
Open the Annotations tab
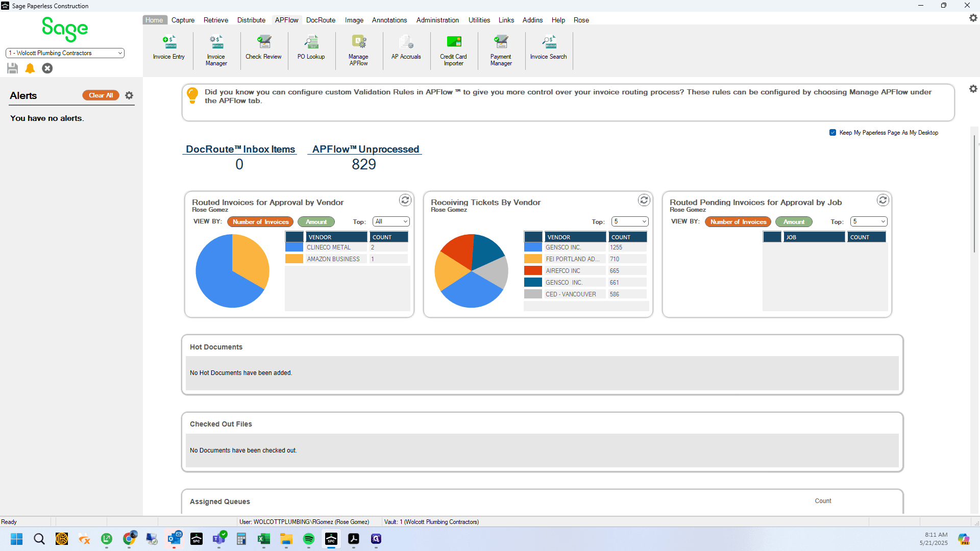(x=389, y=20)
